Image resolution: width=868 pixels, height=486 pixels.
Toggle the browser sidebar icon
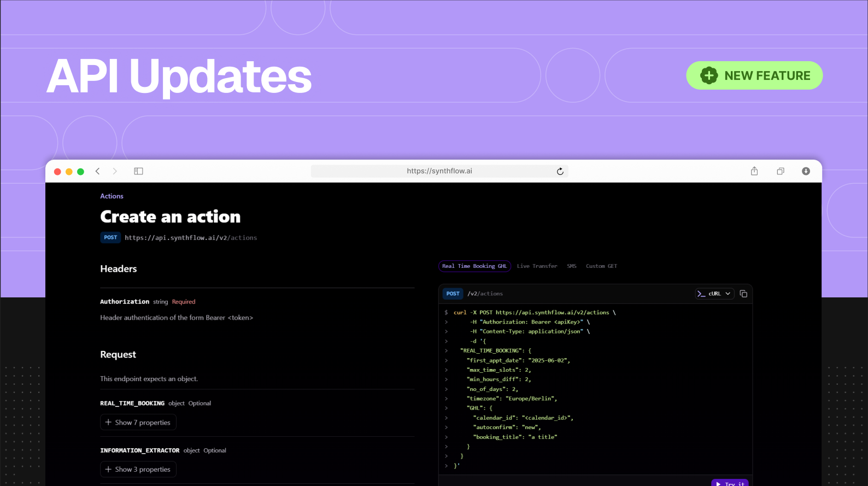[138, 171]
